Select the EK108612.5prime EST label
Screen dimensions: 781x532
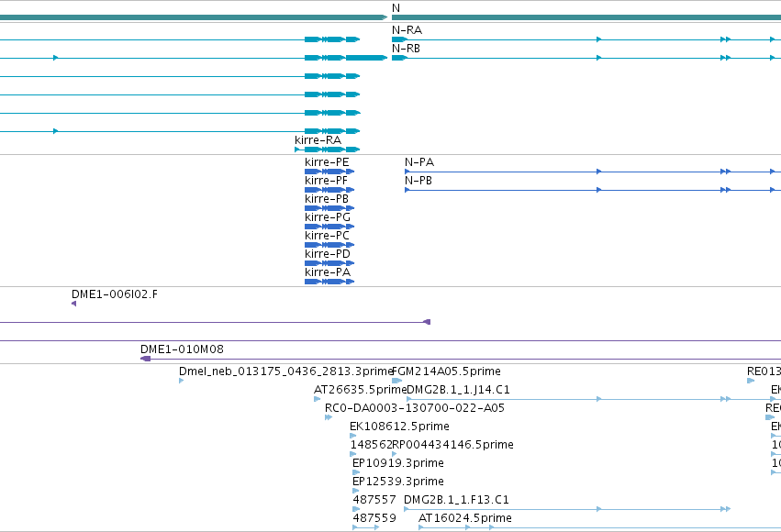point(399,427)
